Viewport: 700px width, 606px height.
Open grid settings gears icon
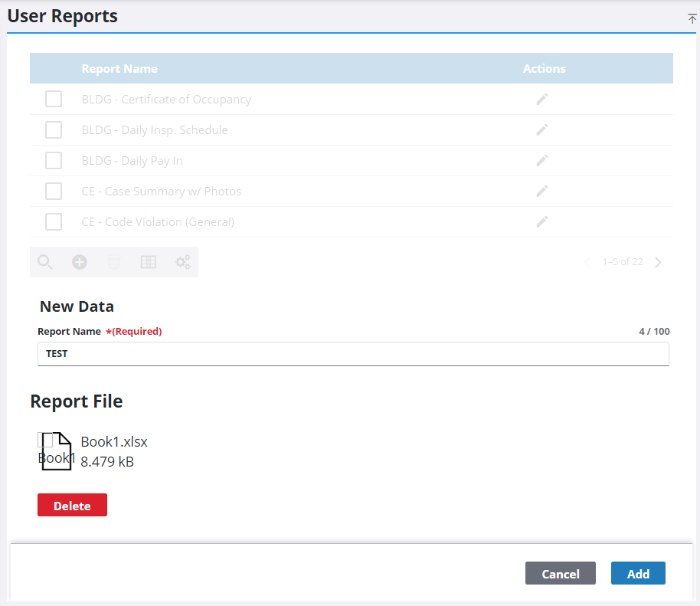182,262
